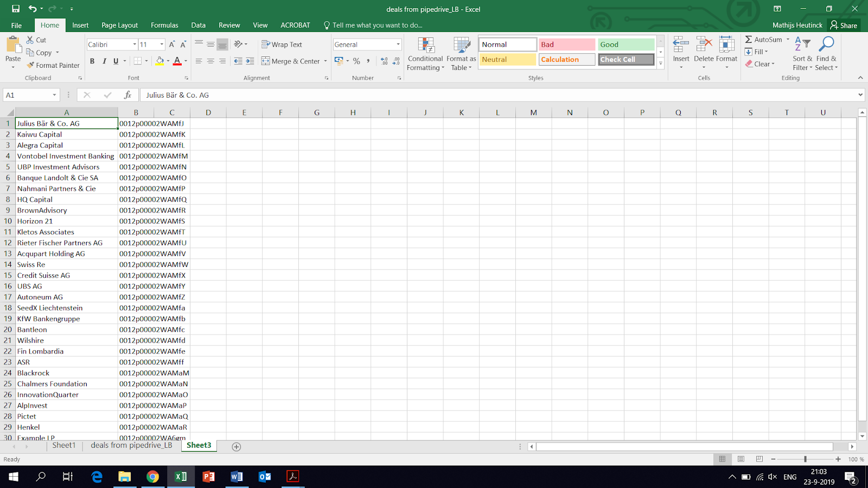Open the accounting number format tool
The image size is (868, 488).
coord(339,61)
